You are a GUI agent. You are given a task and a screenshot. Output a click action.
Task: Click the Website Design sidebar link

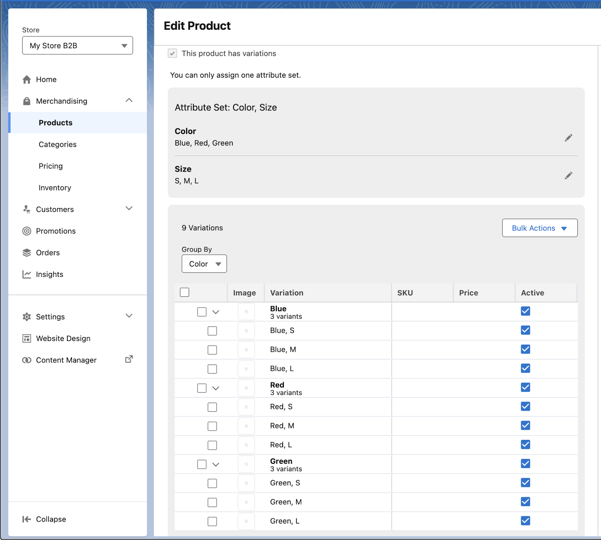click(x=63, y=338)
